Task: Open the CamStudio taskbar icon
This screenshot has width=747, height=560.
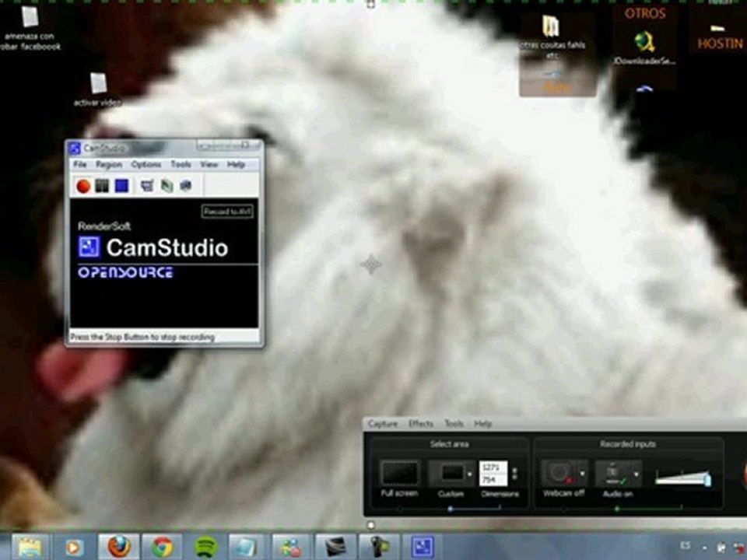Action: pos(423,547)
